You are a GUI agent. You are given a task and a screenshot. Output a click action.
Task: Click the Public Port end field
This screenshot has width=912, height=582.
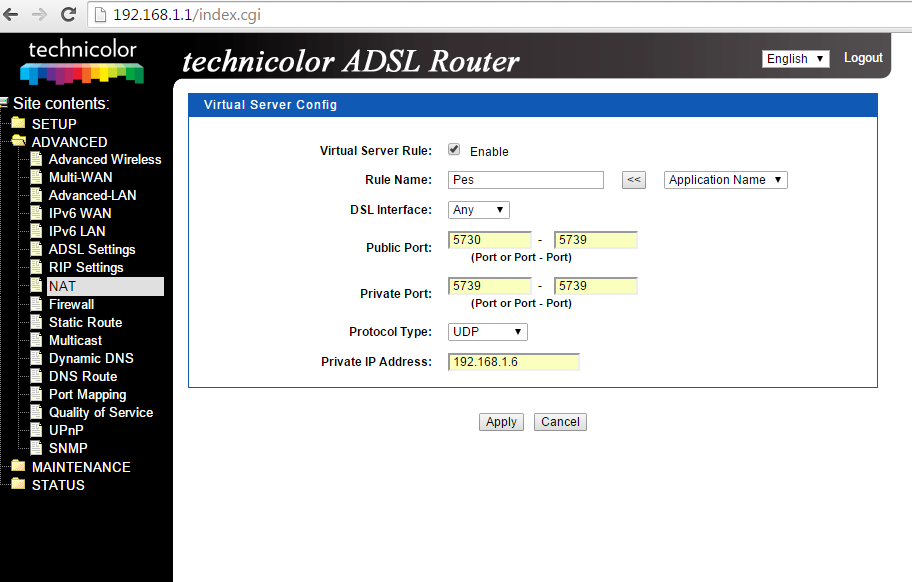click(596, 240)
